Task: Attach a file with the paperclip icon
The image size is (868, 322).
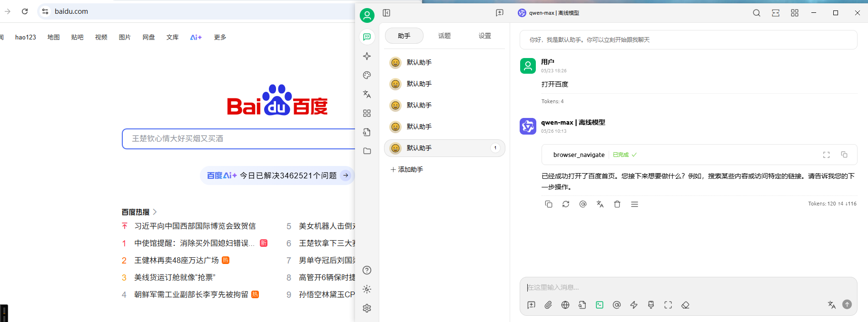Action: click(548, 305)
